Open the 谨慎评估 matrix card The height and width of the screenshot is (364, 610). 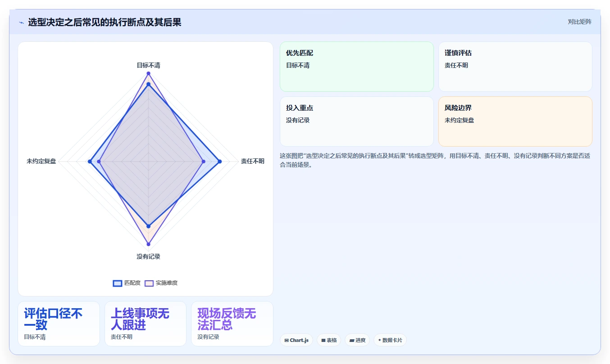point(515,67)
